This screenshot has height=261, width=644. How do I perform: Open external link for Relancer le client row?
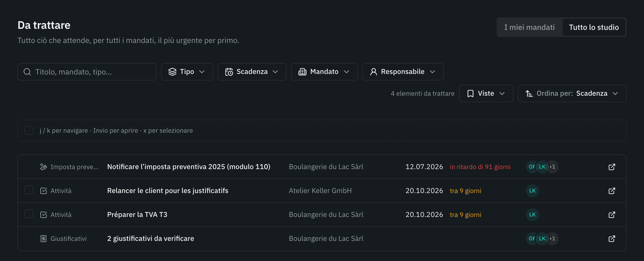point(612,191)
